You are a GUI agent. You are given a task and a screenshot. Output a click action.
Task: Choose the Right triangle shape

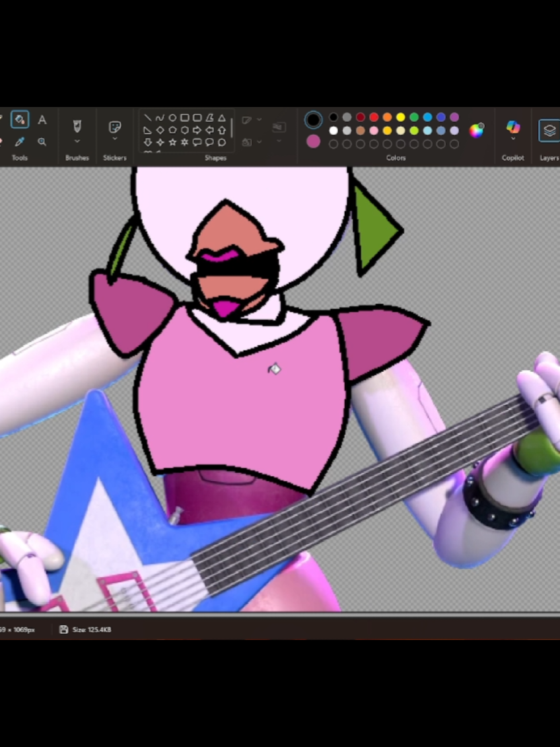coord(148,130)
